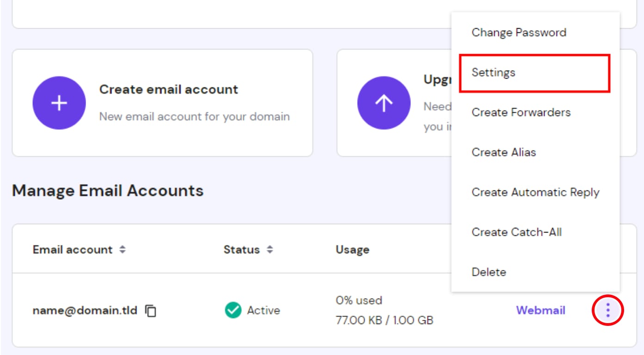Select Settings from the options menu
Viewport: 644px width, 355px height.
[493, 73]
